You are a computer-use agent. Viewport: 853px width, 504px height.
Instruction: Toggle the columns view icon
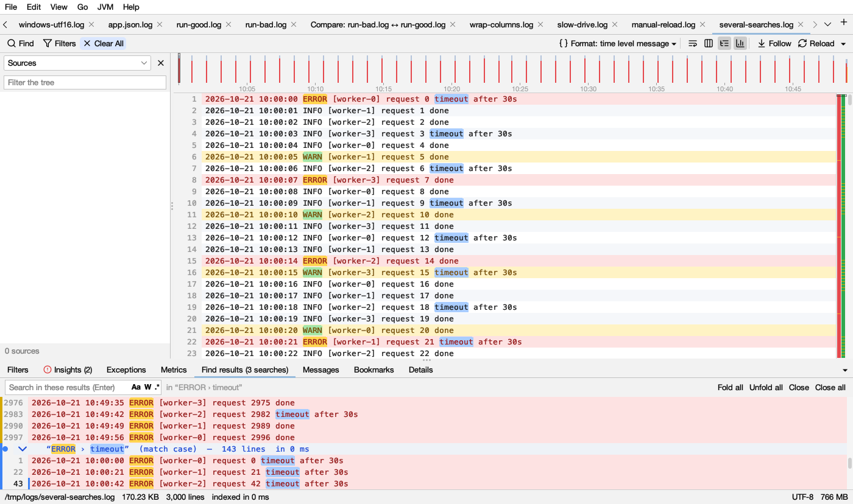(709, 43)
